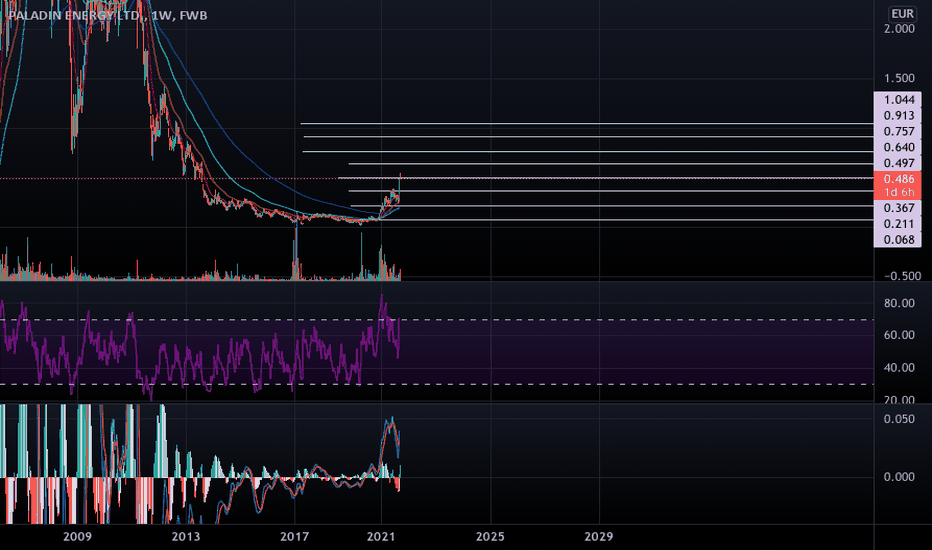
Task: Select the 0.913 level price label
Action: coord(898,116)
